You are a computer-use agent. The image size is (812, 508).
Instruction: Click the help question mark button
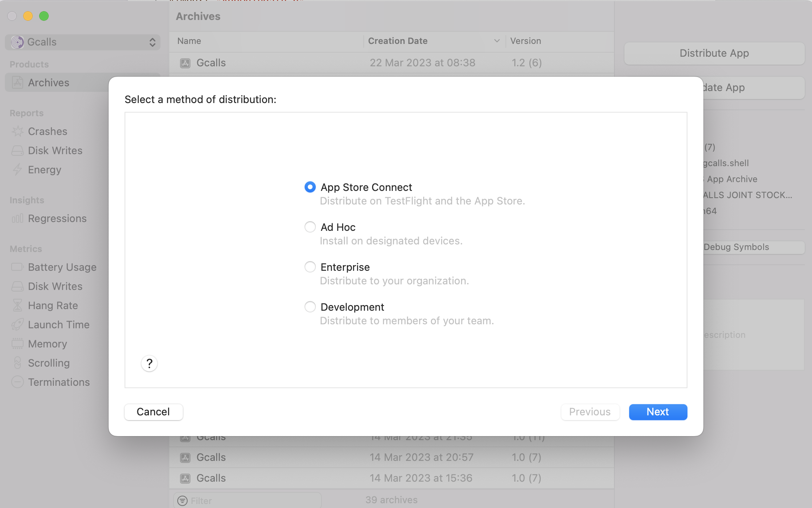click(149, 363)
